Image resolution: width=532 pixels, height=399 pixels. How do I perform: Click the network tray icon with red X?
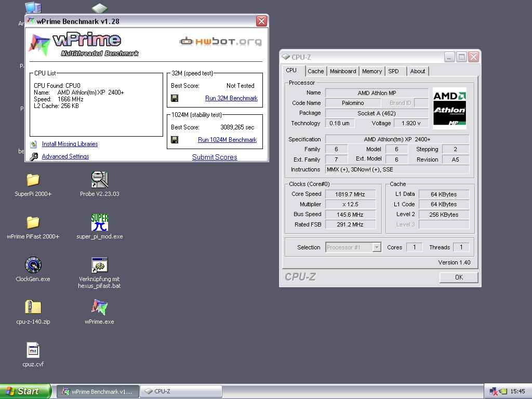click(x=494, y=392)
